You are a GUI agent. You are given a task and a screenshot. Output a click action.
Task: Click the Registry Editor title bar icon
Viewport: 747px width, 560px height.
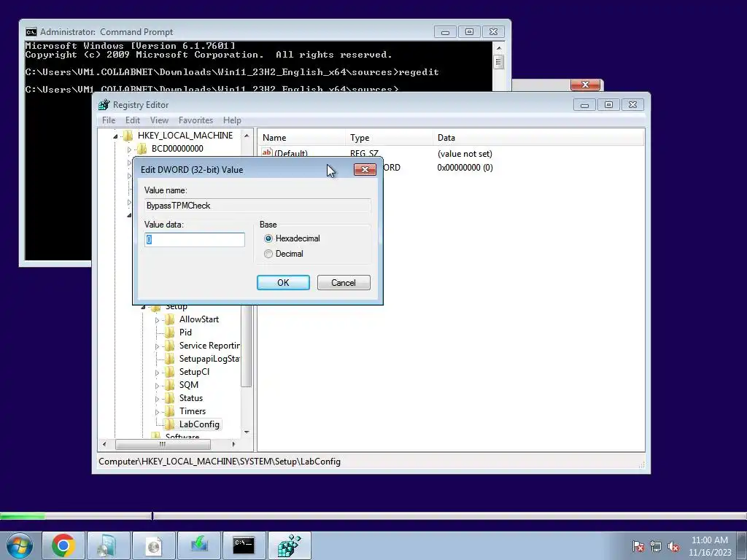point(104,105)
